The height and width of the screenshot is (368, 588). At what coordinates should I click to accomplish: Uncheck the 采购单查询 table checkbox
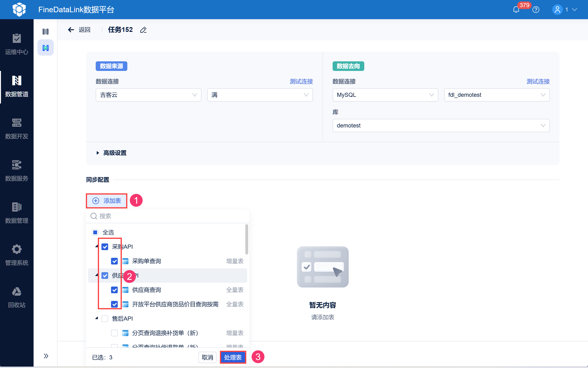(114, 261)
